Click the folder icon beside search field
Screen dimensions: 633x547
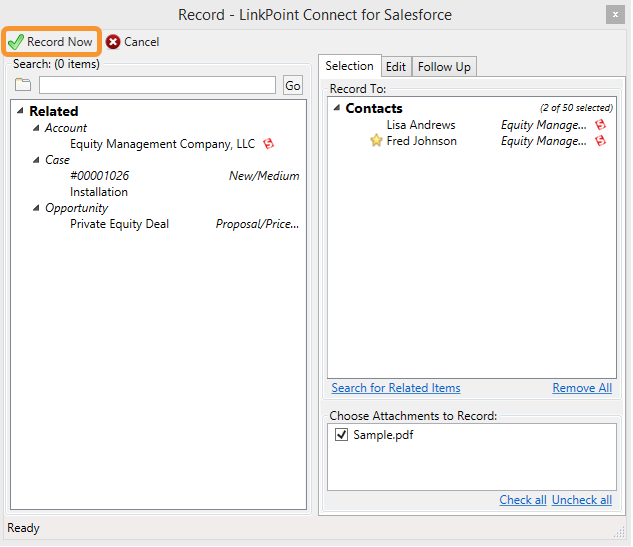point(23,85)
